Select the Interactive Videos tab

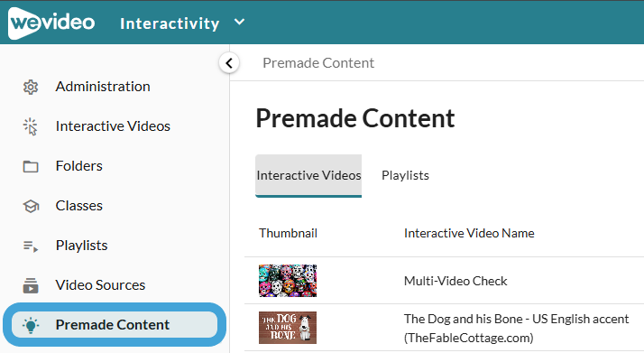pyautogui.click(x=308, y=176)
